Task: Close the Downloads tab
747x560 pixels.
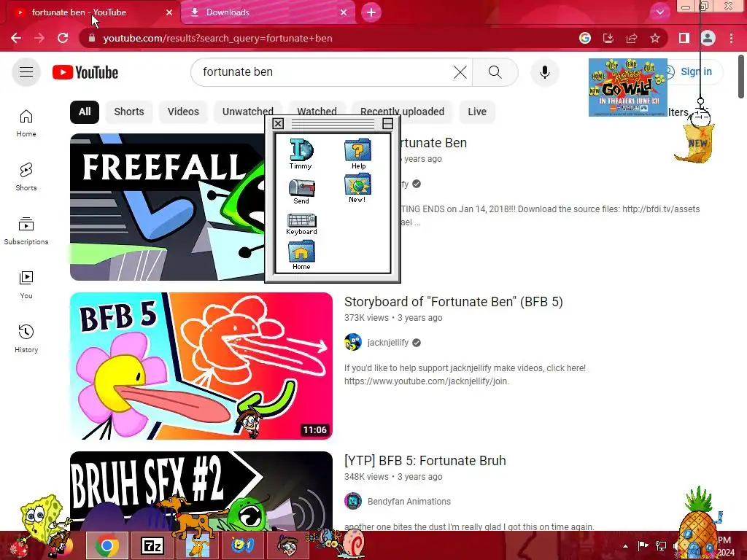Action: (x=344, y=12)
